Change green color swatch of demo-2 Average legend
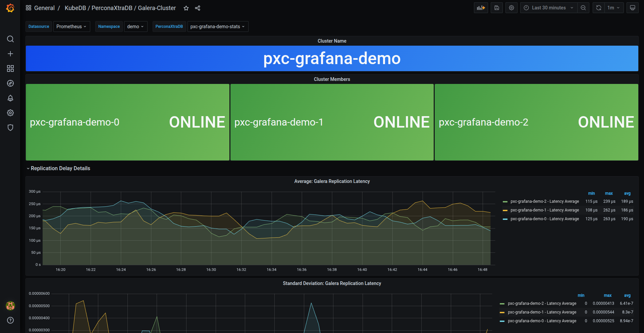644x333 pixels. click(505, 202)
